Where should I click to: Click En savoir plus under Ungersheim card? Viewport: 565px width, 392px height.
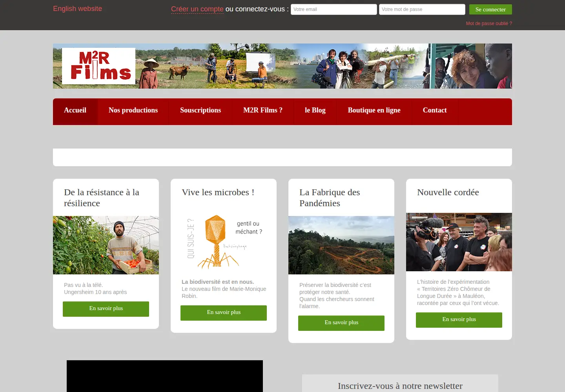pos(106,309)
